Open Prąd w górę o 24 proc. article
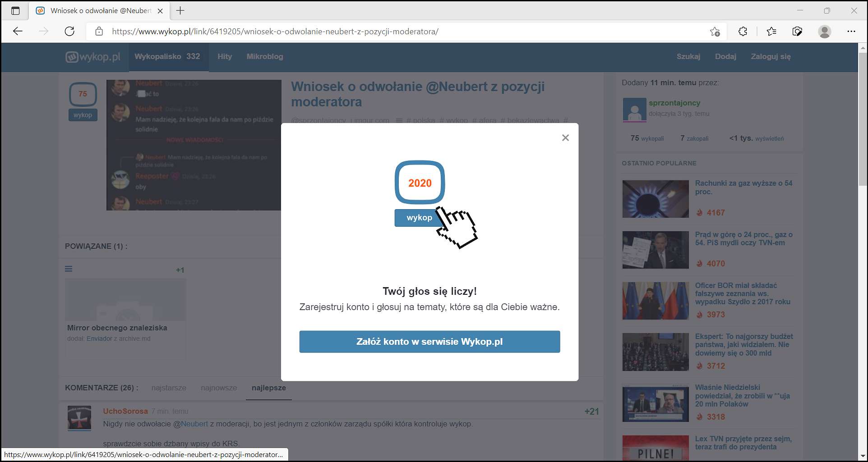 tap(743, 238)
